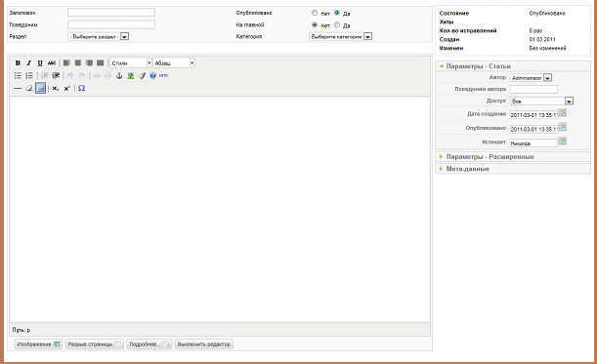Insert a bulleted list
Viewport: 597px width, 364px height.
pos(18,76)
